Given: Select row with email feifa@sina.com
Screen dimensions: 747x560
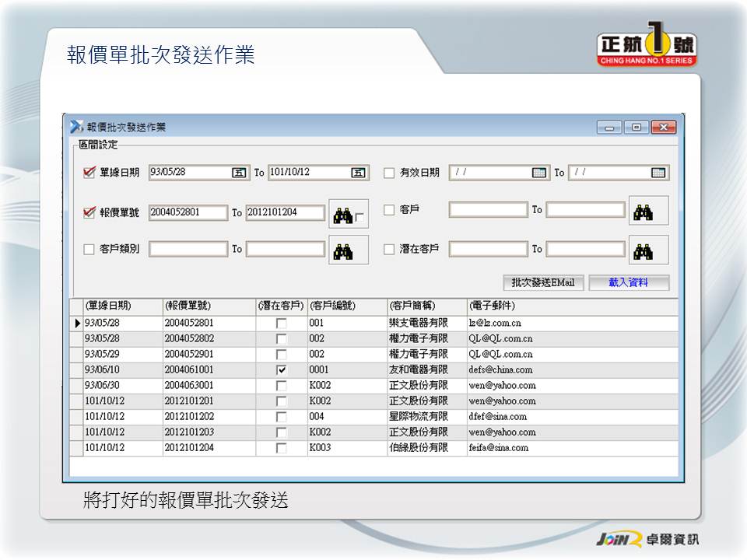Looking at the screenshot, I should pos(498,448).
